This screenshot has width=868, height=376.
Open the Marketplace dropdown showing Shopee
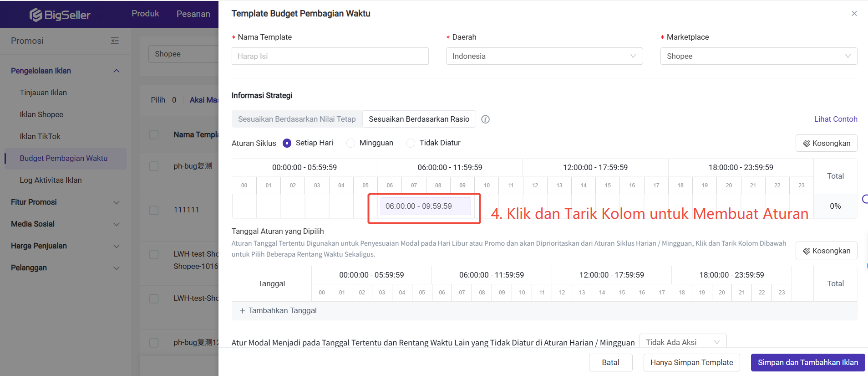point(758,56)
